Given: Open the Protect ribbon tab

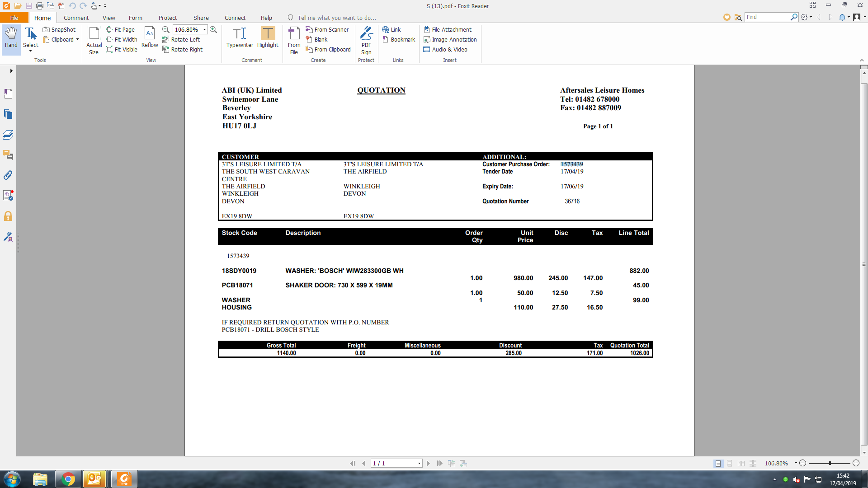Looking at the screenshot, I should coord(167,18).
